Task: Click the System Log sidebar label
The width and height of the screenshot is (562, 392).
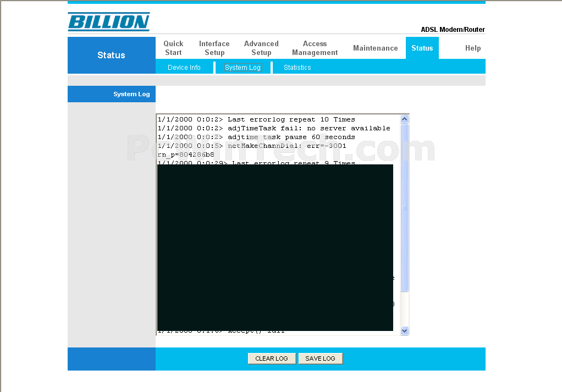Action: [131, 94]
